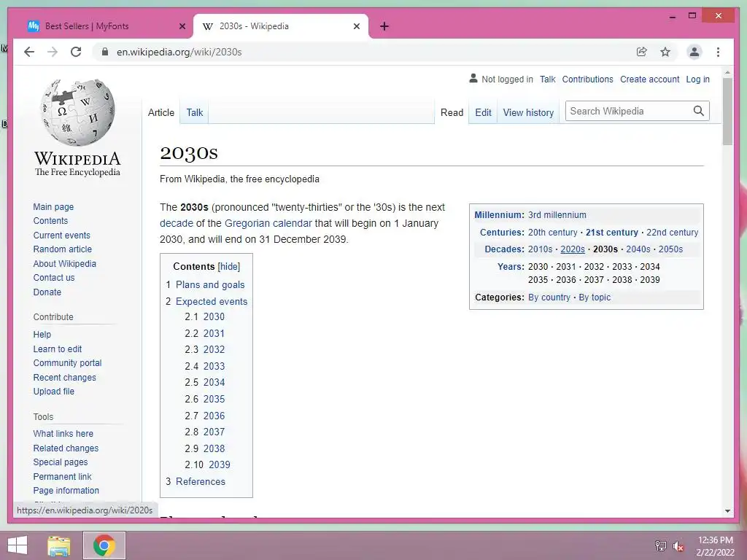This screenshot has width=747, height=560.
Task: Open the View history tab
Action: point(528,112)
